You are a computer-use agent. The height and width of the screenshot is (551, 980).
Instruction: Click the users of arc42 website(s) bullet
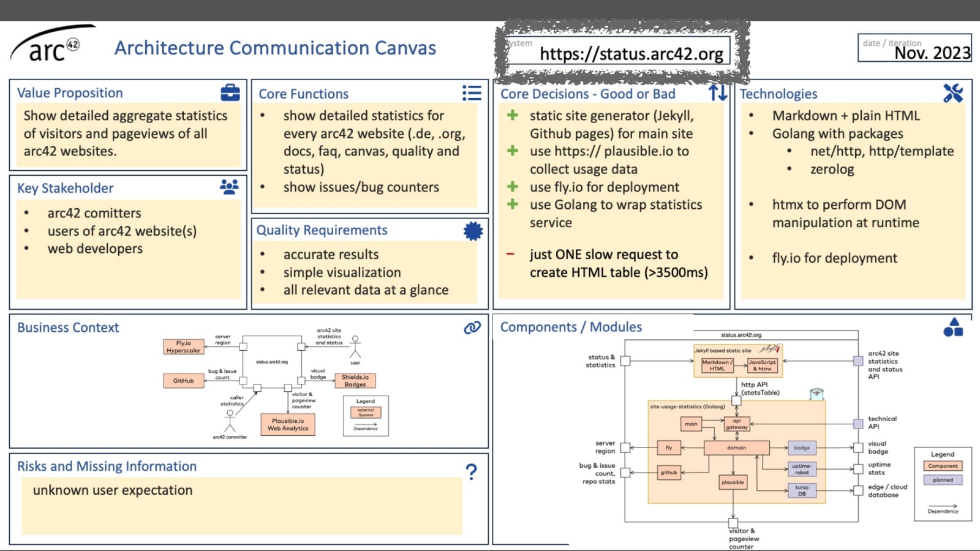click(122, 231)
